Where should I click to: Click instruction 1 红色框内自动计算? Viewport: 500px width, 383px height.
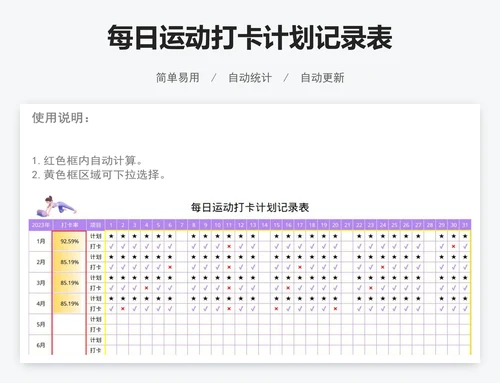(87, 161)
